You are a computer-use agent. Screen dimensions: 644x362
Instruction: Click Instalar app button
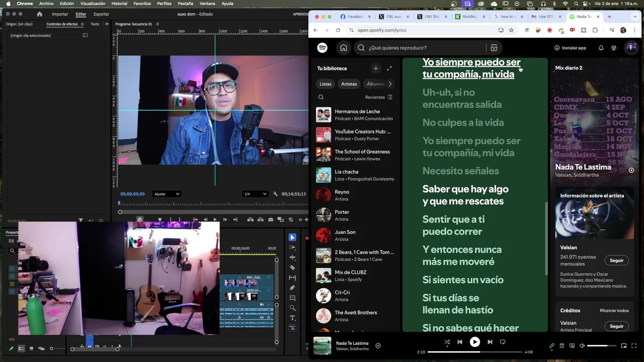coord(570,48)
